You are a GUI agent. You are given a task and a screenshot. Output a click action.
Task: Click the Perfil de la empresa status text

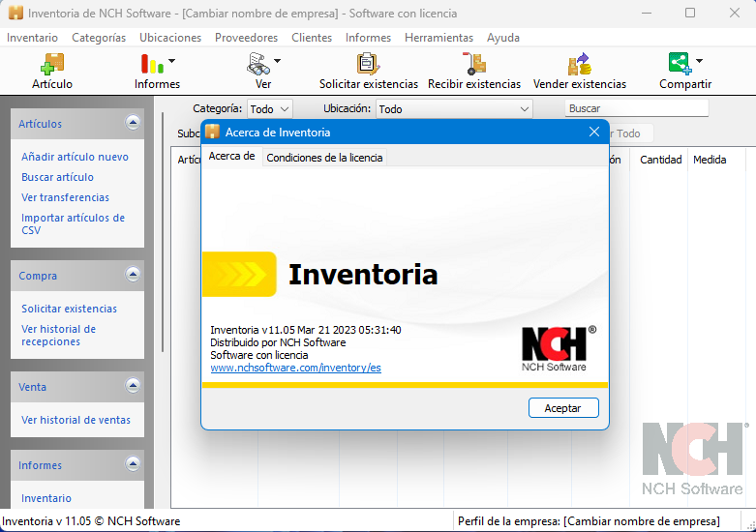click(x=589, y=521)
